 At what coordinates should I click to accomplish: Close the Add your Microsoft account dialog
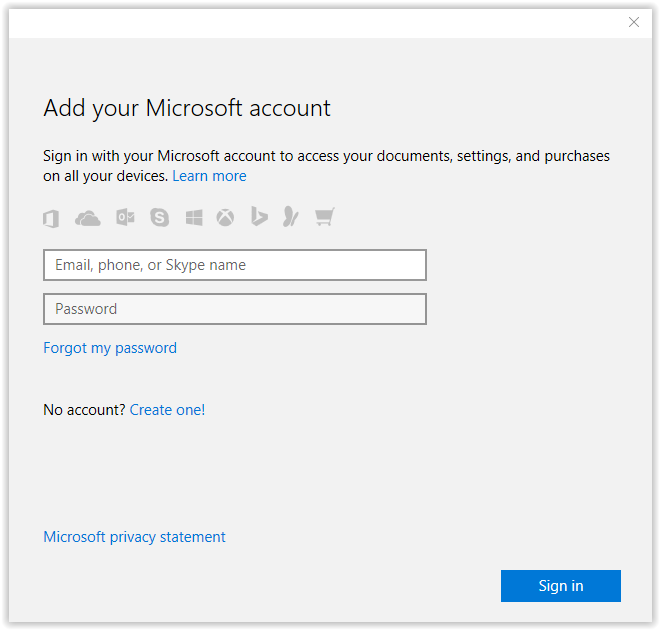(634, 22)
